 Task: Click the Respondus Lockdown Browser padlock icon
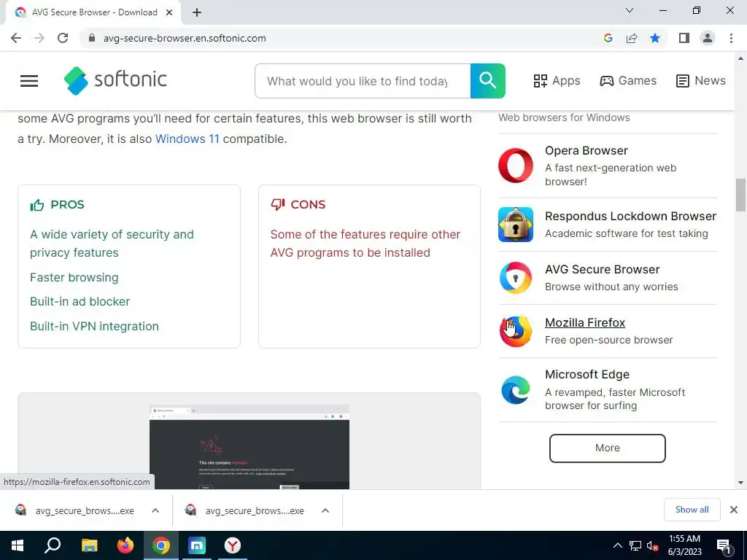click(x=516, y=225)
